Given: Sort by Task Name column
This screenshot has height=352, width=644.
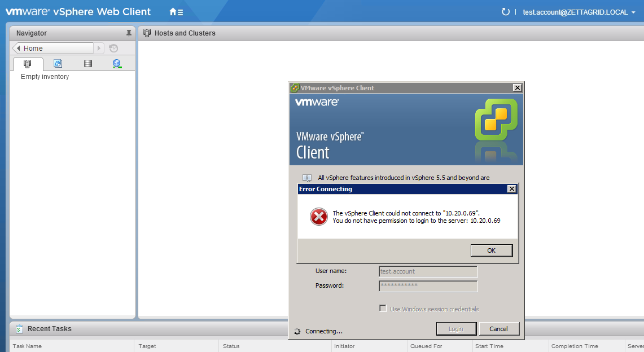Looking at the screenshot, I should (x=72, y=346).
